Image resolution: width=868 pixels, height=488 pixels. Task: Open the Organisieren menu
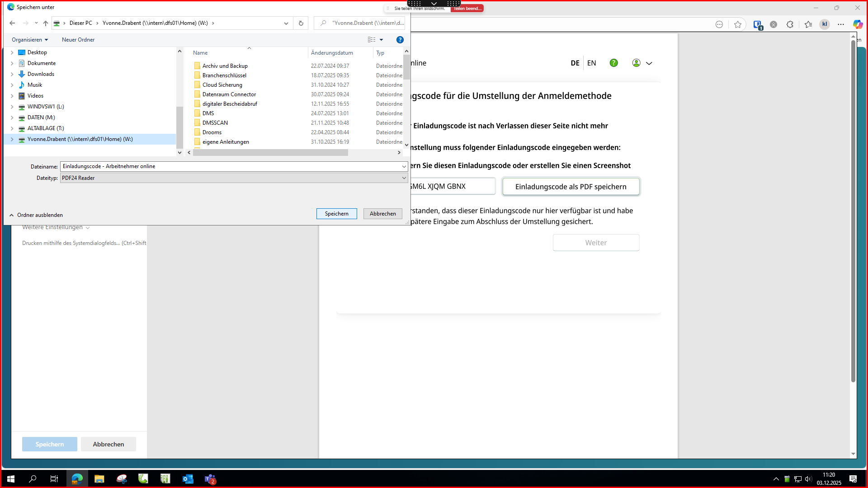(x=30, y=40)
